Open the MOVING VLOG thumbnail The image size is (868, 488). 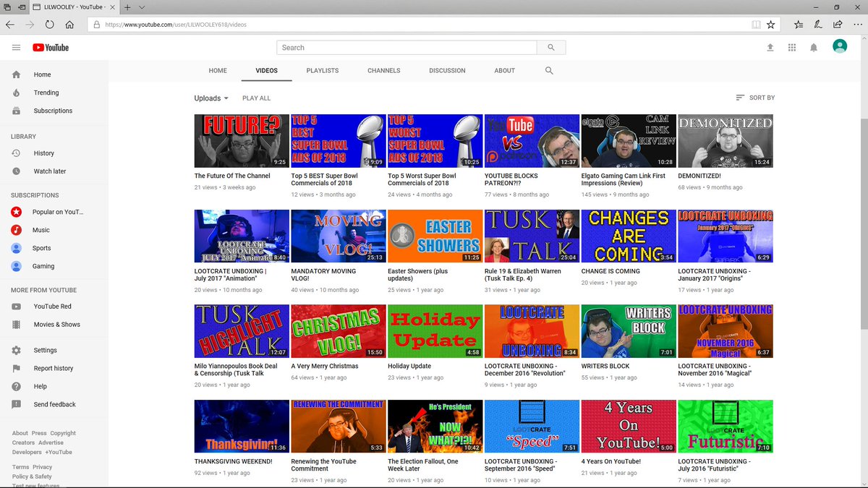(338, 236)
